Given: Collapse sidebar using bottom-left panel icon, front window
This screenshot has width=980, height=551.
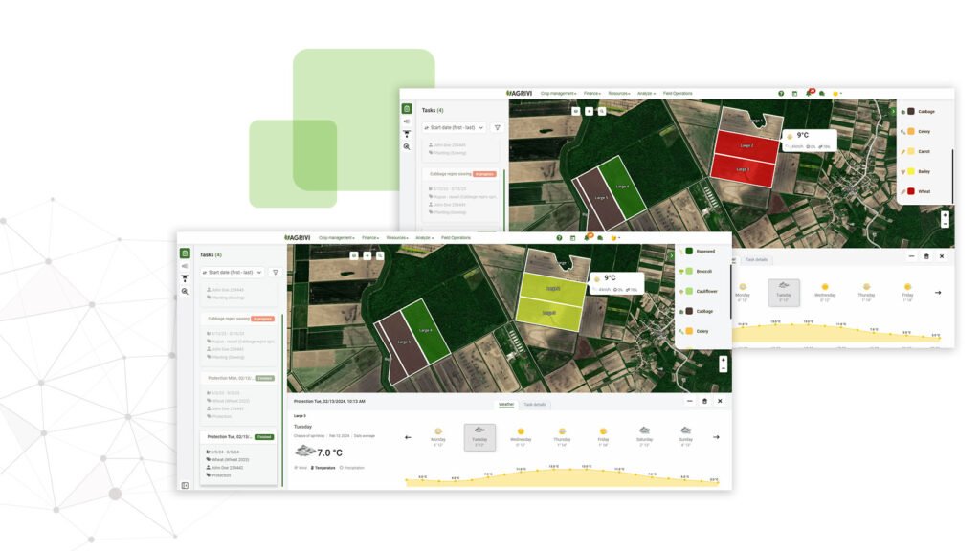Looking at the screenshot, I should (x=185, y=485).
